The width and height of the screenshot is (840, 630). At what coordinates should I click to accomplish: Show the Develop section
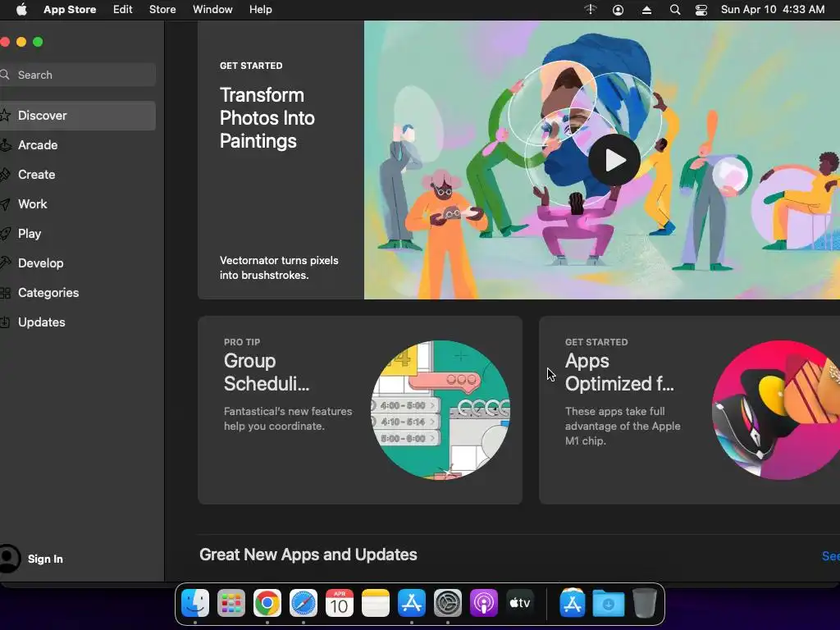[78, 263]
